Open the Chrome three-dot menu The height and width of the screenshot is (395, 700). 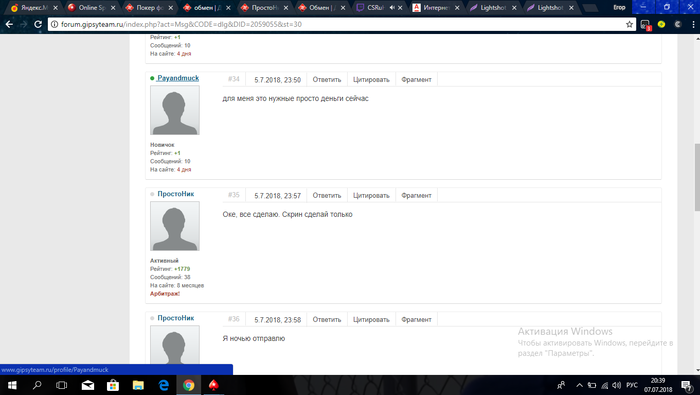point(693,24)
